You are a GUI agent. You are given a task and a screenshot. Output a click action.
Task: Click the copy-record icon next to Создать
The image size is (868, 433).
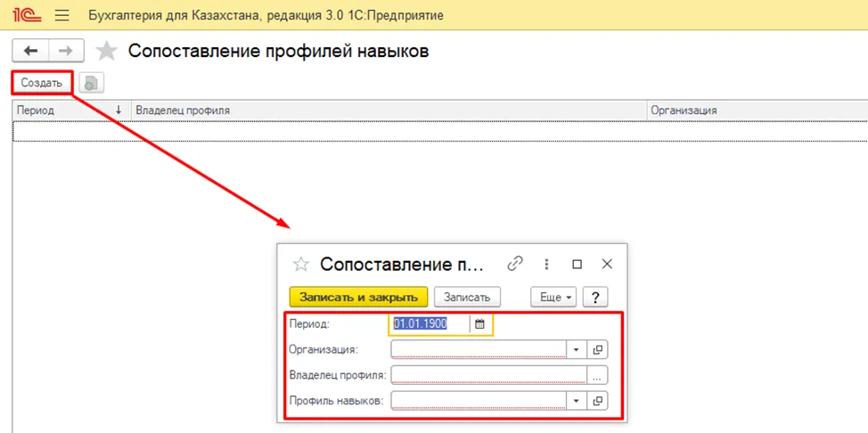pyautogui.click(x=91, y=84)
